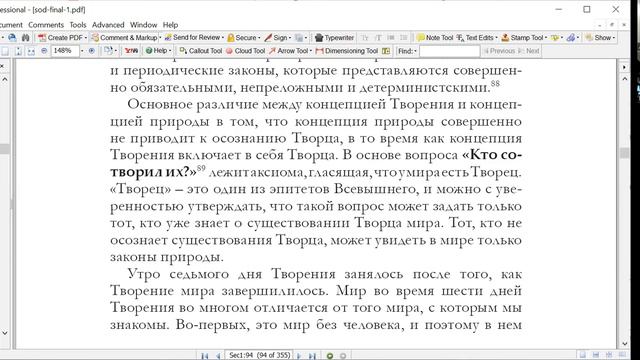This screenshot has height=360, width=640.
Task: Click the red Yahoo toolbar icon
Action: (x=131, y=51)
